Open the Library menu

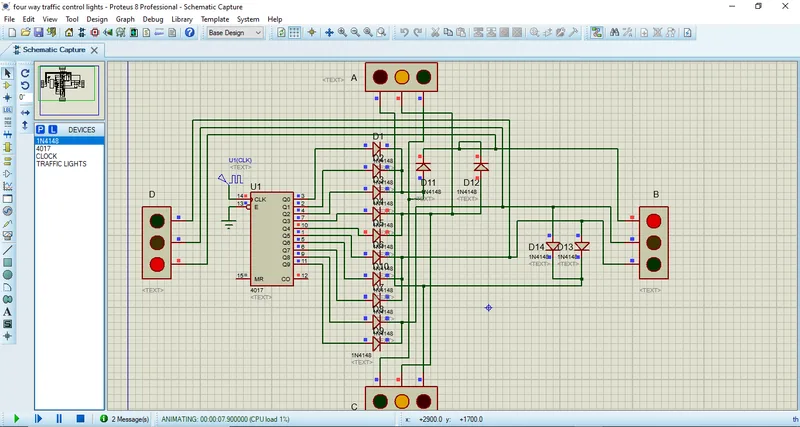[x=182, y=19]
